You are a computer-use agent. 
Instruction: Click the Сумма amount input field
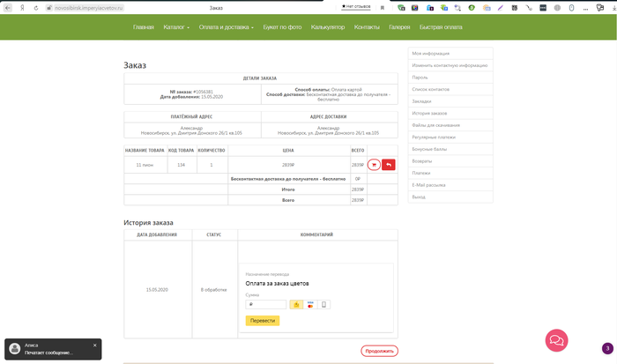pyautogui.click(x=266, y=304)
